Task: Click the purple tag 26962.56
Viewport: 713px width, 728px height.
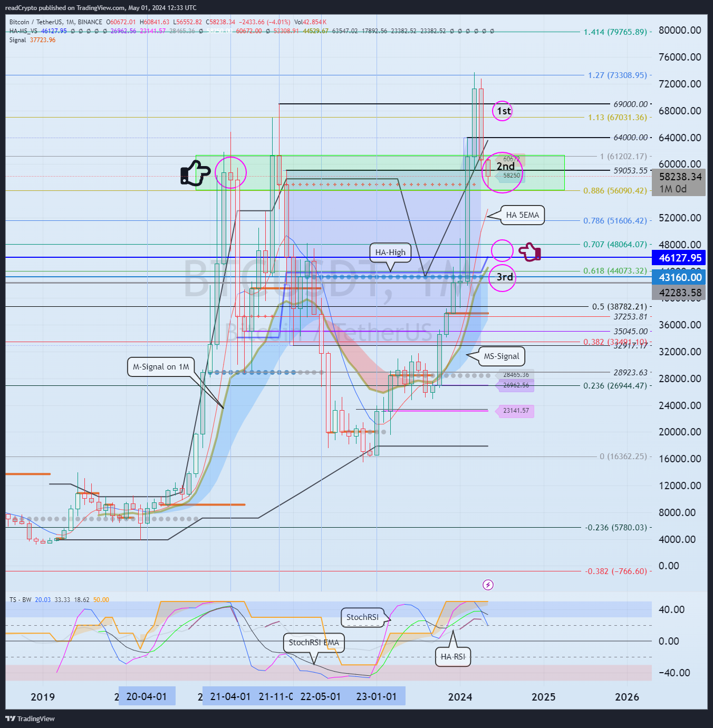Action: tap(515, 385)
